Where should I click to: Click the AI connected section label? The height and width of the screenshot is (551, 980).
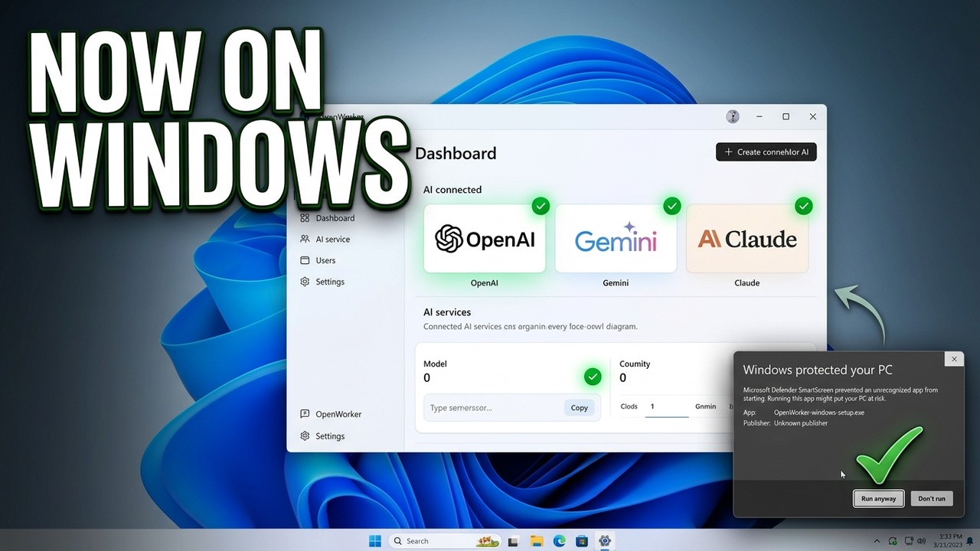(452, 190)
